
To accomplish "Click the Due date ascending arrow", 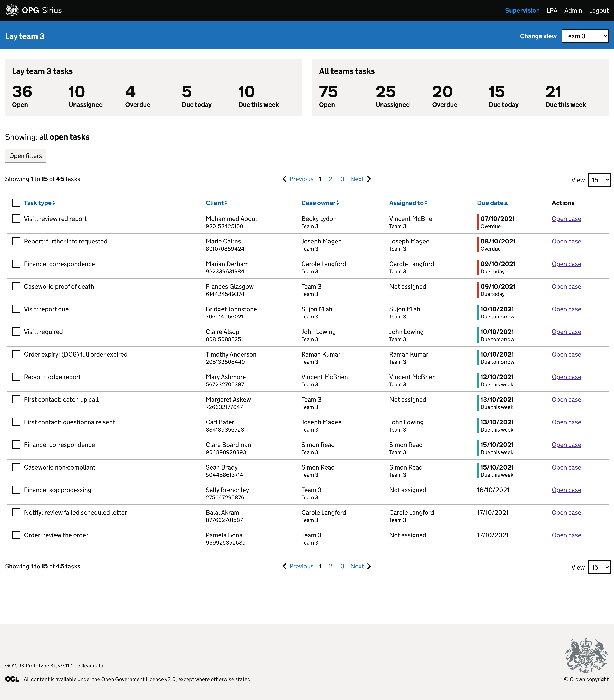I will 506,203.
